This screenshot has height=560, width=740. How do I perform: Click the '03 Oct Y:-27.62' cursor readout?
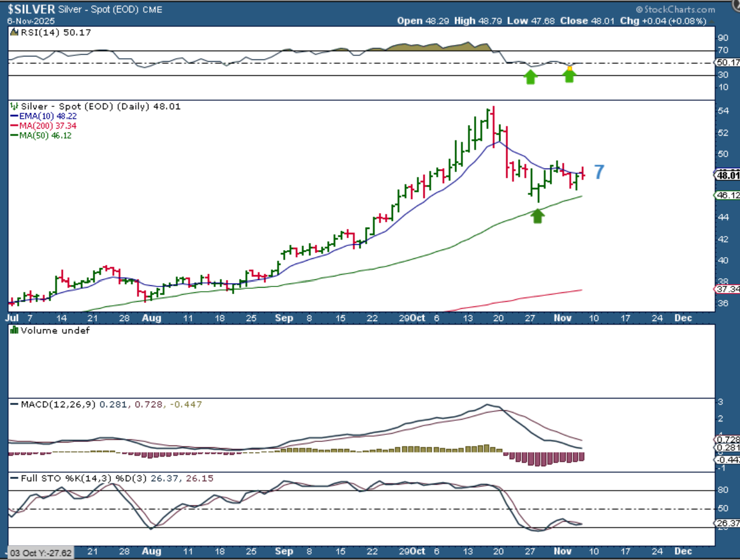tap(41, 553)
